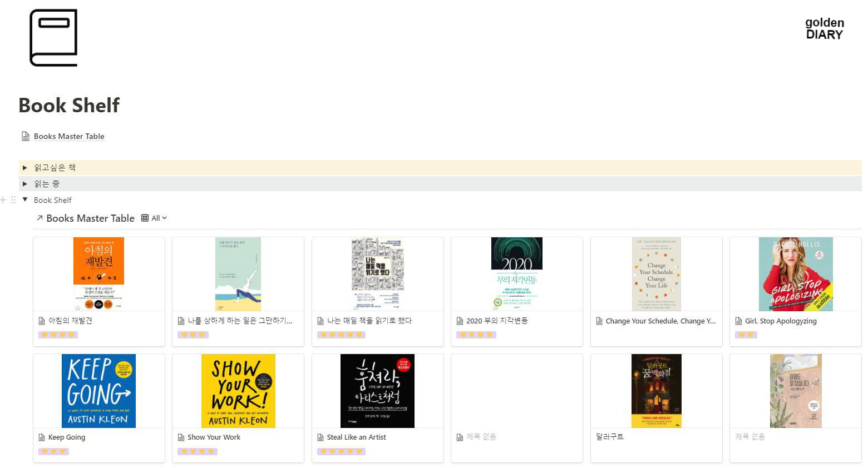Viewport: 868px width, 468px height.
Task: Click the heart rating on Keep Going
Action: [53, 451]
